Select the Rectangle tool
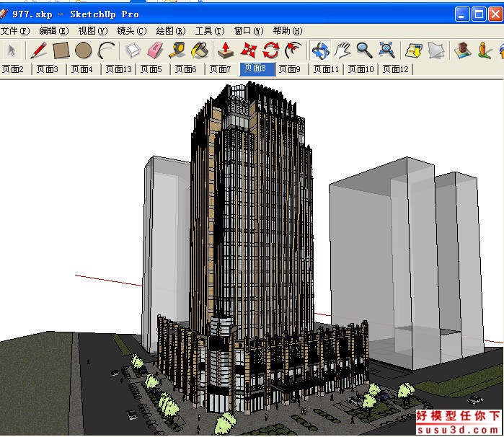 (61, 50)
